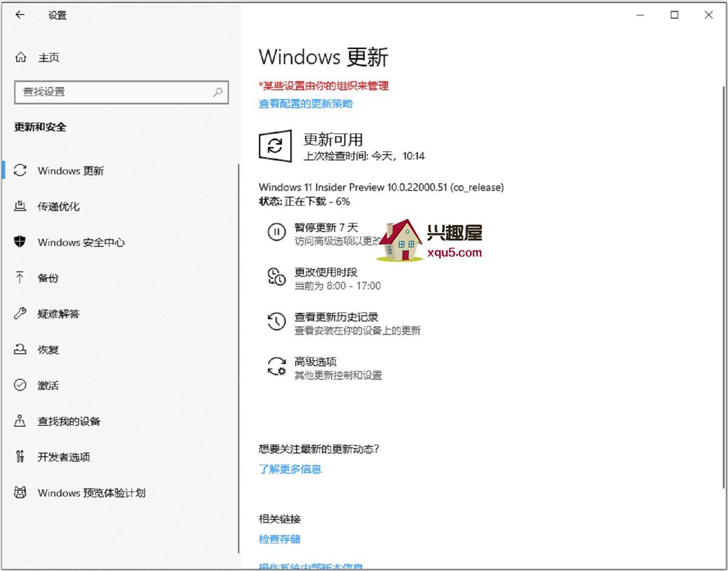This screenshot has height=571, width=728.
Task: Click the red 某些设置由你的组织来管理 notice
Action: [324, 86]
